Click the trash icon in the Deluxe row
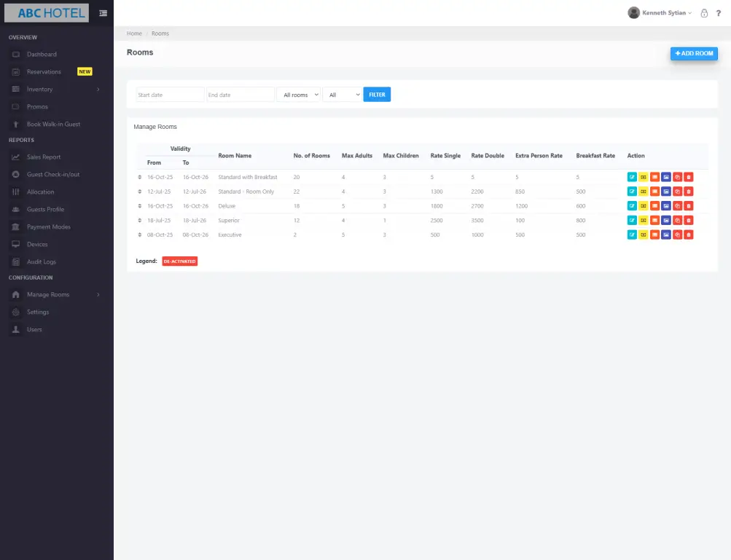The height and width of the screenshot is (560, 731). [689, 206]
